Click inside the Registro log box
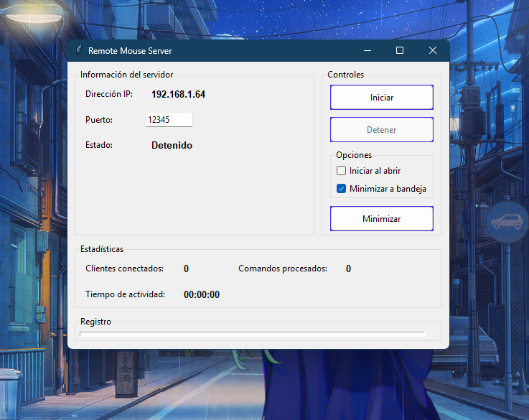The width and height of the screenshot is (529, 420). [x=253, y=334]
